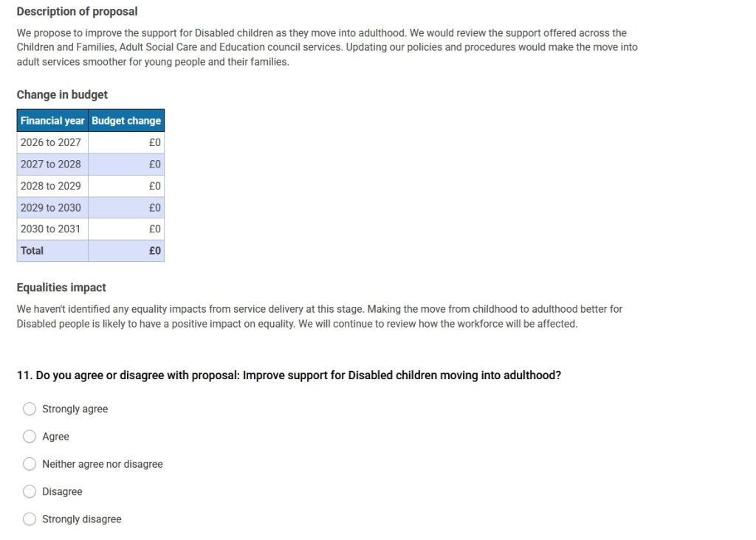
Task: Click the "2030 to 2031" table cell
Action: (51, 229)
